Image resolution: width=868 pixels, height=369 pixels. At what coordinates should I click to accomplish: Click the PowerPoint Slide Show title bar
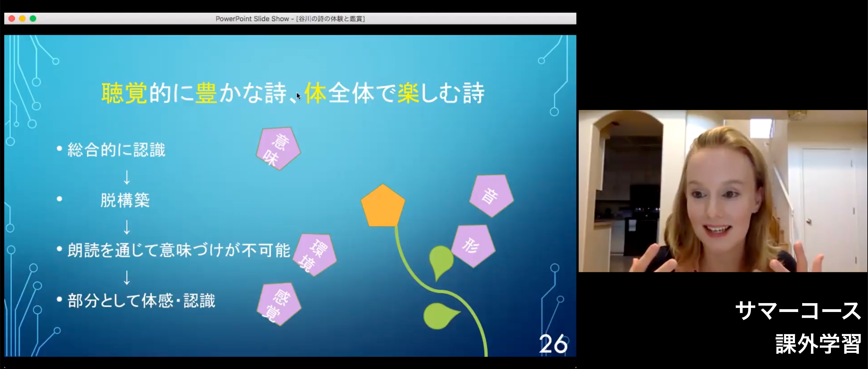click(290, 19)
